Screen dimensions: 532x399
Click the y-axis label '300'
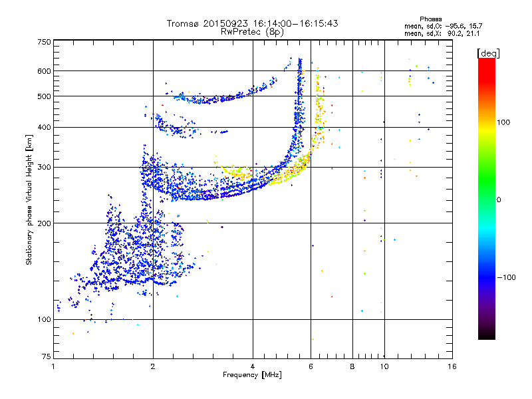coord(44,168)
